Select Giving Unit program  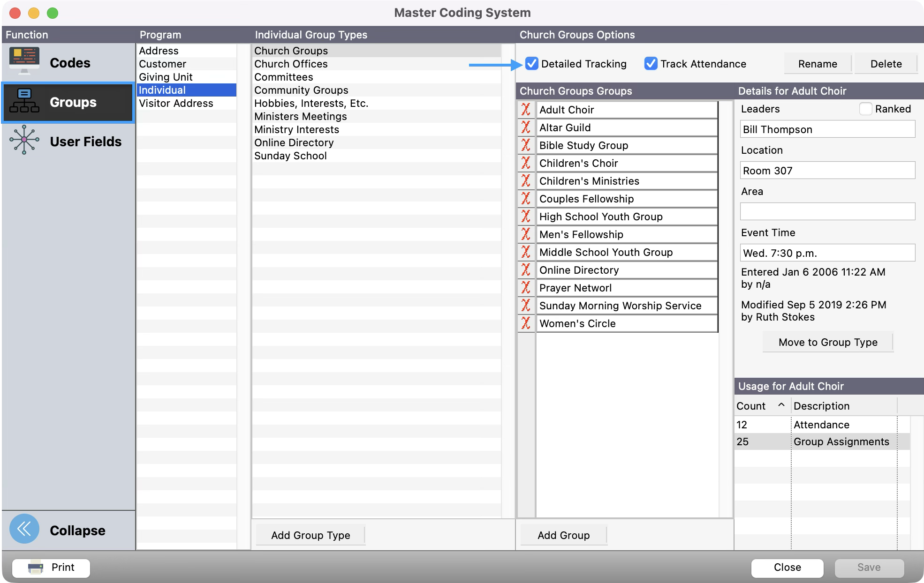pyautogui.click(x=187, y=77)
